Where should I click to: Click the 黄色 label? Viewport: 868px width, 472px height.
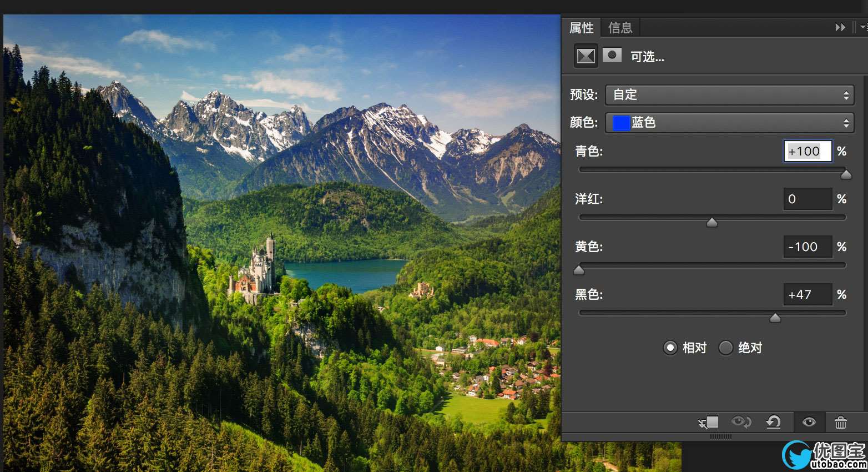pos(589,247)
